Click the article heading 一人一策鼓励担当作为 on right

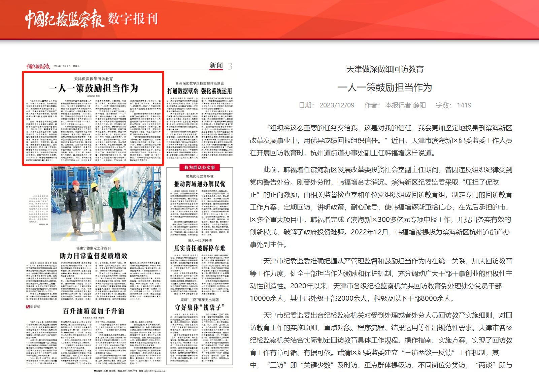385,88
